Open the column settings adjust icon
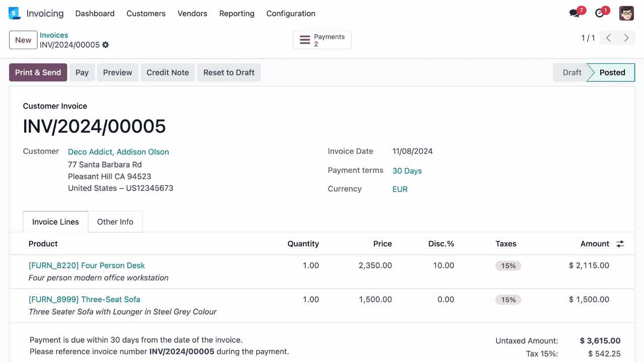The image size is (644, 362). pos(620,244)
